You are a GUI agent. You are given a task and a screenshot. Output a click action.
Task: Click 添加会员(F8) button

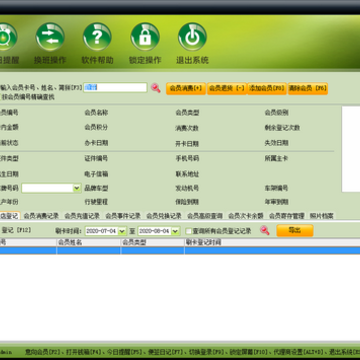pos(267,88)
